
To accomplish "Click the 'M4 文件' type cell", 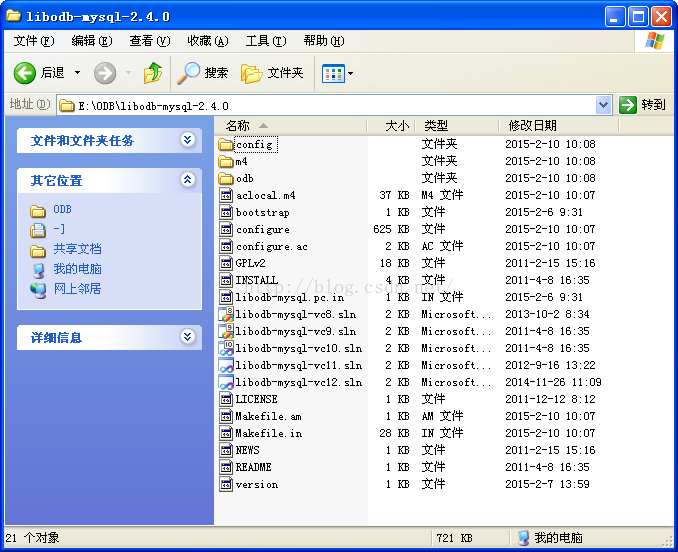I will 442,195.
